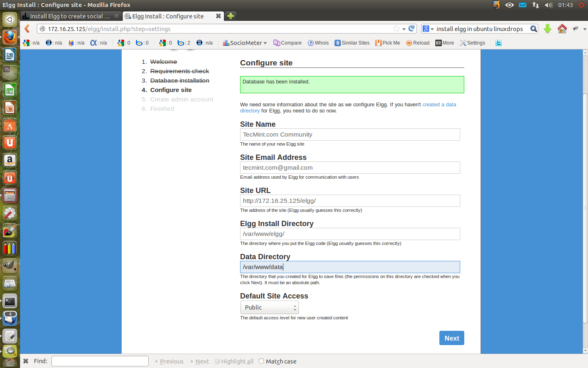Open LibreOffice Impress from the dock
588x368 pixels.
(x=10, y=108)
